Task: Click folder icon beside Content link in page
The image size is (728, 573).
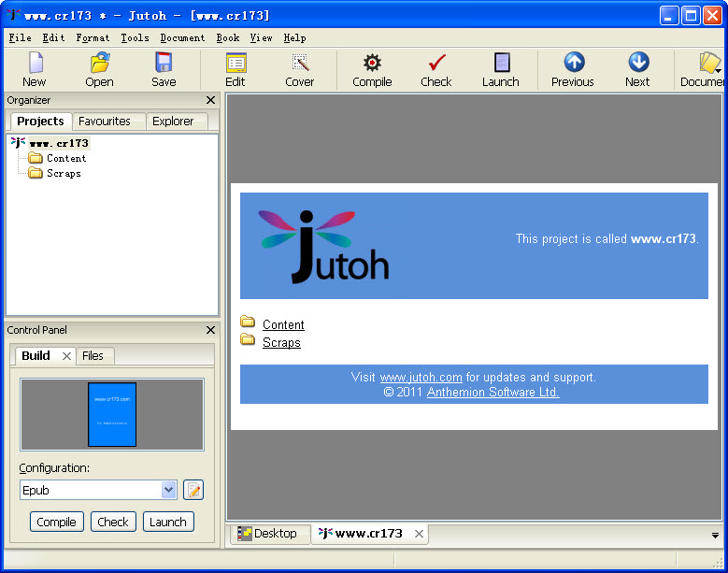Action: [248, 322]
